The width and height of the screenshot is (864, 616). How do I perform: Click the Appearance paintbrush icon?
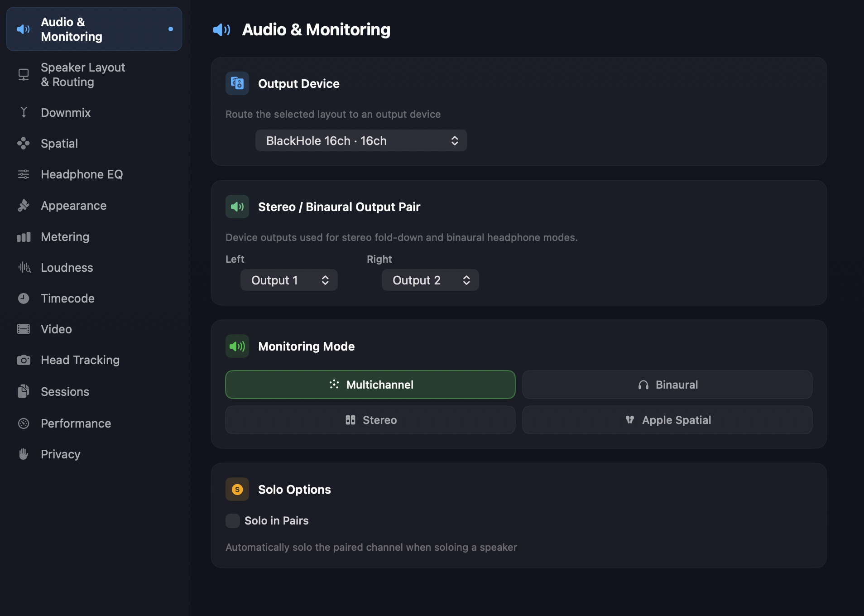(24, 206)
